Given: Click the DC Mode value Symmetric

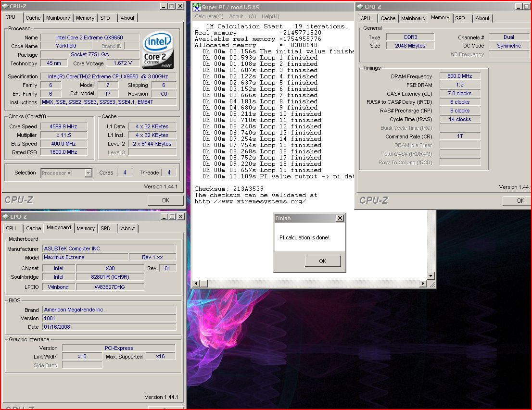Looking at the screenshot, I should tap(509, 46).
